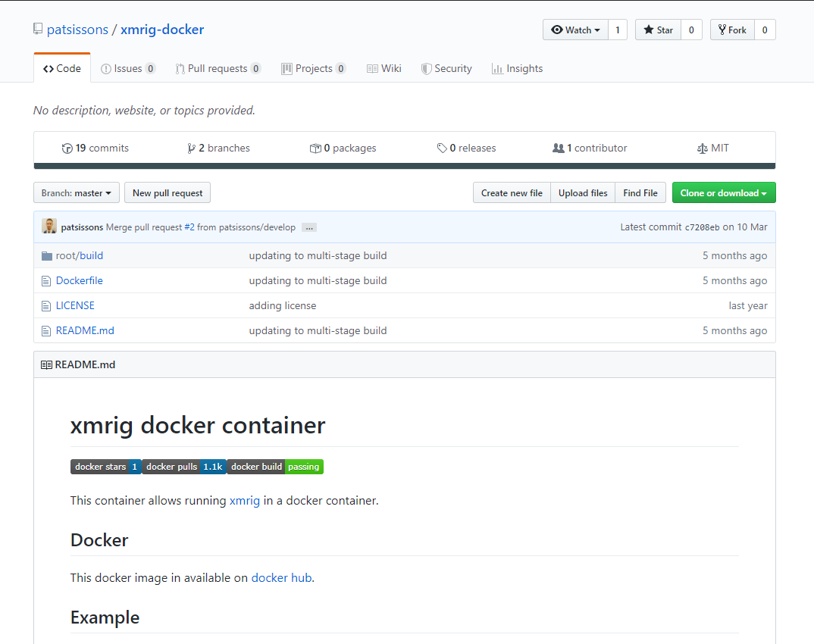Open the MIT license link

(712, 148)
